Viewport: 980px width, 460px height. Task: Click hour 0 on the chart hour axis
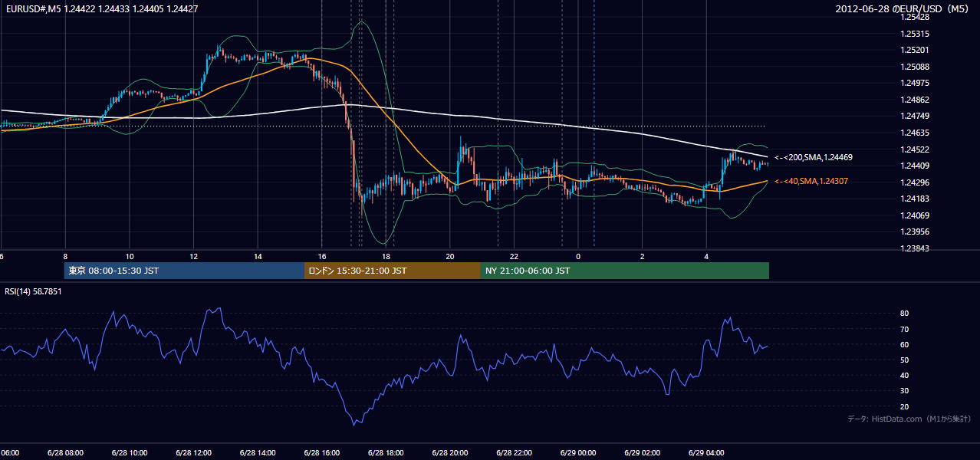(x=578, y=256)
